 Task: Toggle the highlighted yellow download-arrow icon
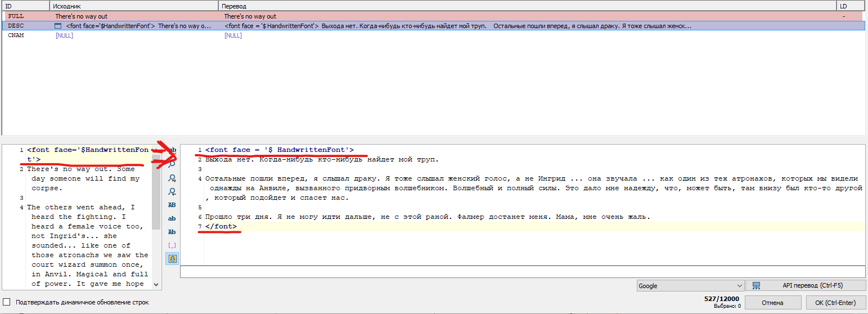pos(172,259)
